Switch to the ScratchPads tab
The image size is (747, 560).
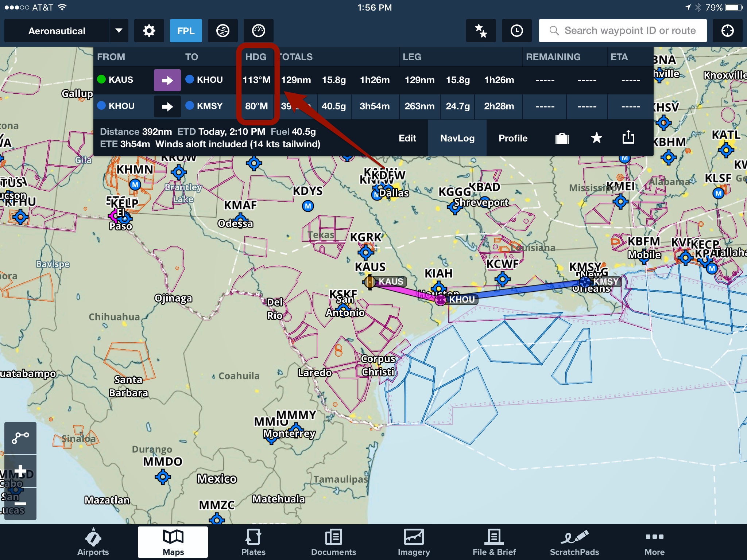coord(574,542)
